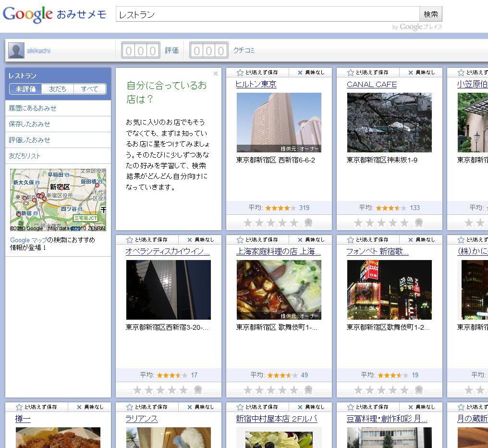488x448 pixels.
Task: Mark ラリアンス as 興味なし
Action: coord(200,407)
